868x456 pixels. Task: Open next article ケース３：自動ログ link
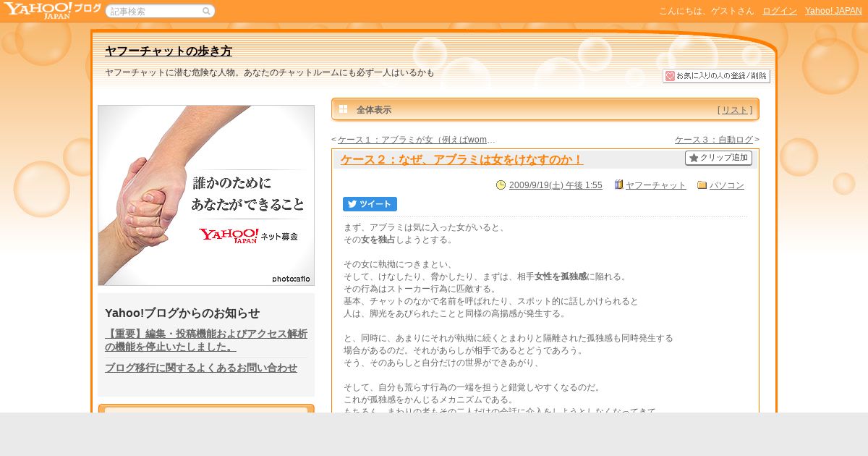pyautogui.click(x=714, y=140)
